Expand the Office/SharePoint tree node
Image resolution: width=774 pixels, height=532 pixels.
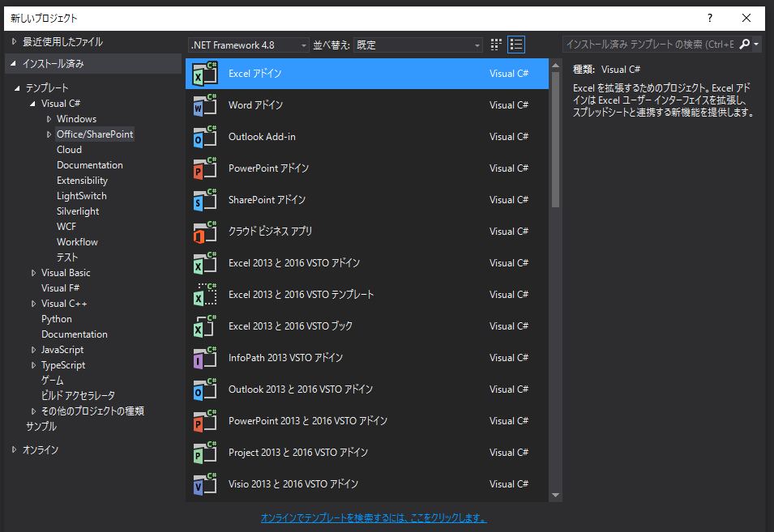(x=49, y=134)
